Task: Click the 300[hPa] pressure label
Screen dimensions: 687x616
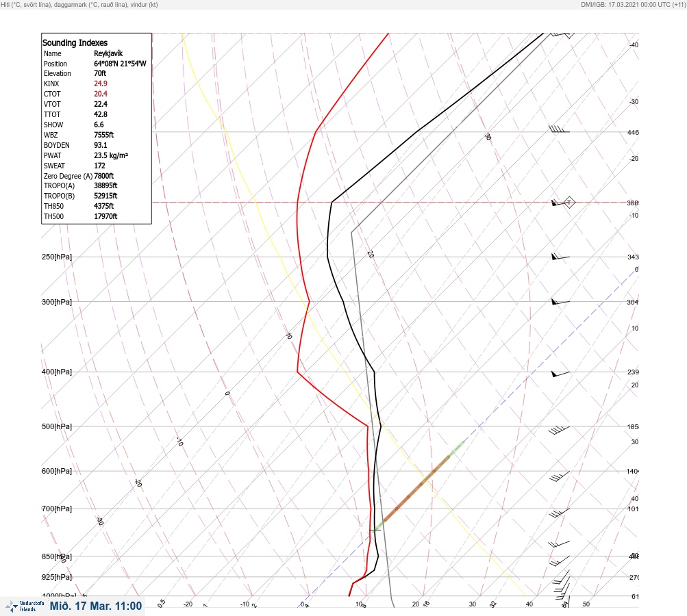Action: point(57,302)
